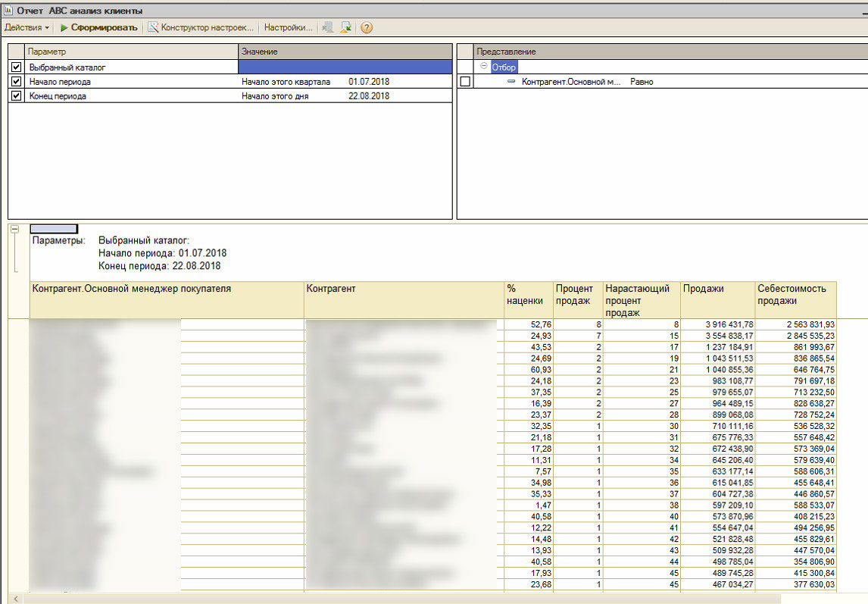Uncheck the Начало периода parameter
868x604 pixels.
(16, 81)
